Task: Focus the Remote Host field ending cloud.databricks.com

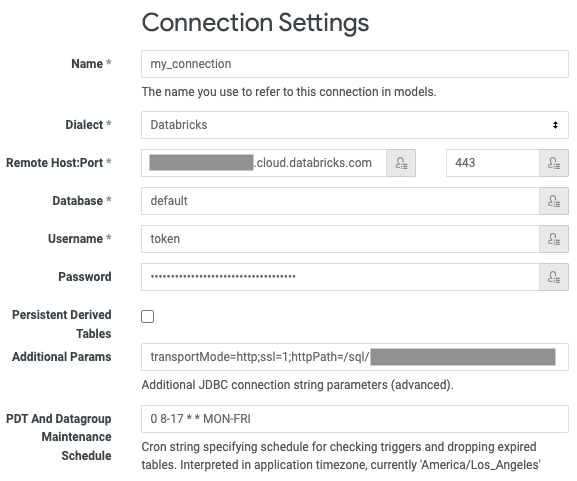Action: point(264,163)
